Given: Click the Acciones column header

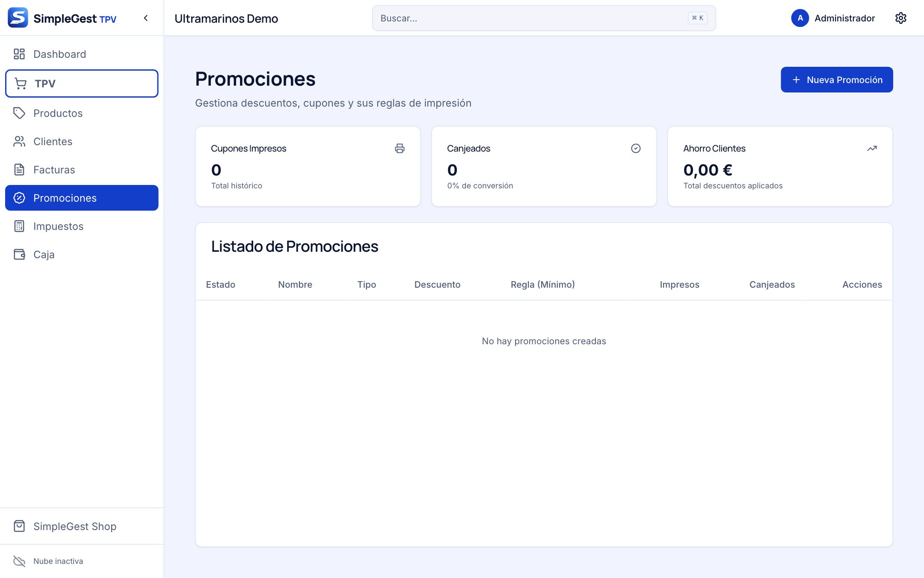Looking at the screenshot, I should pyautogui.click(x=862, y=284).
